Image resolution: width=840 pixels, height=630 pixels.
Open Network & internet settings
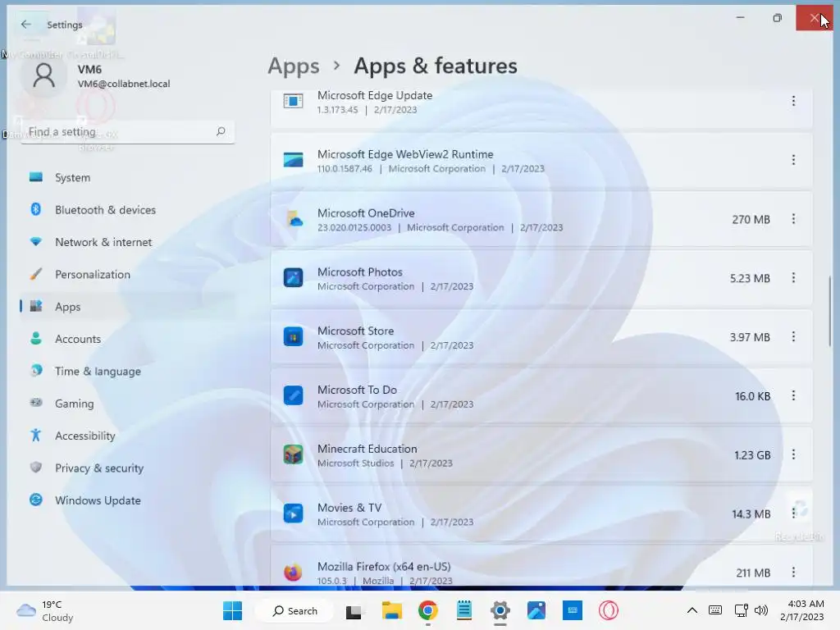(127, 242)
